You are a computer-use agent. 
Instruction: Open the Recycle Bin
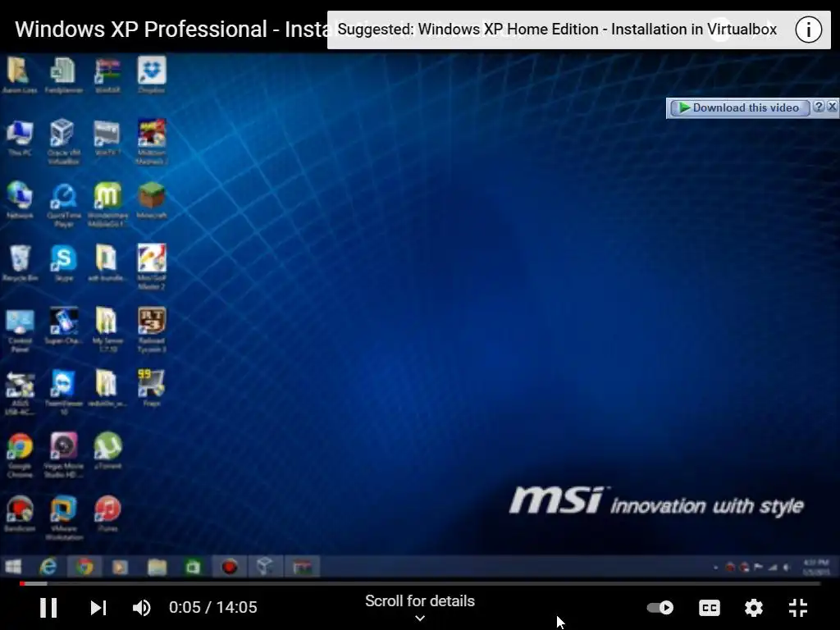pyautogui.click(x=20, y=263)
